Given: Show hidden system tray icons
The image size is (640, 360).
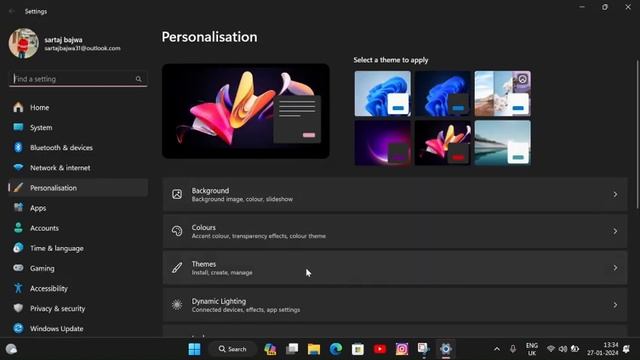Looking at the screenshot, I should [497, 349].
